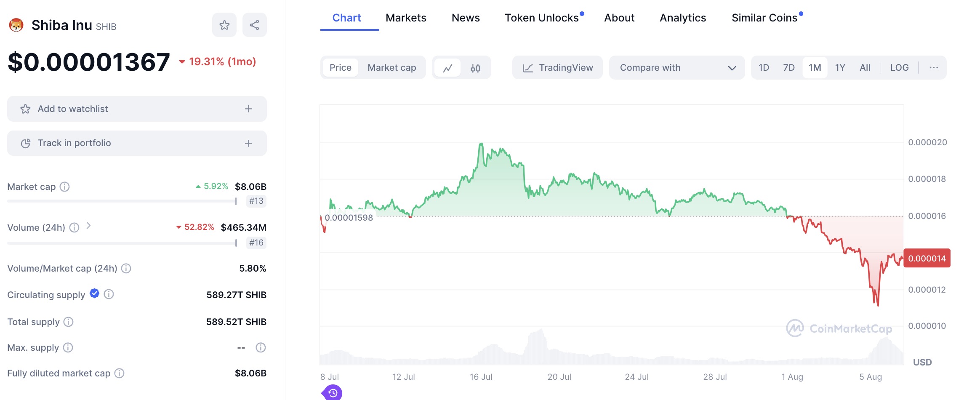980x400 pixels.
Task: Open the TradingView chart button
Action: coord(557,68)
